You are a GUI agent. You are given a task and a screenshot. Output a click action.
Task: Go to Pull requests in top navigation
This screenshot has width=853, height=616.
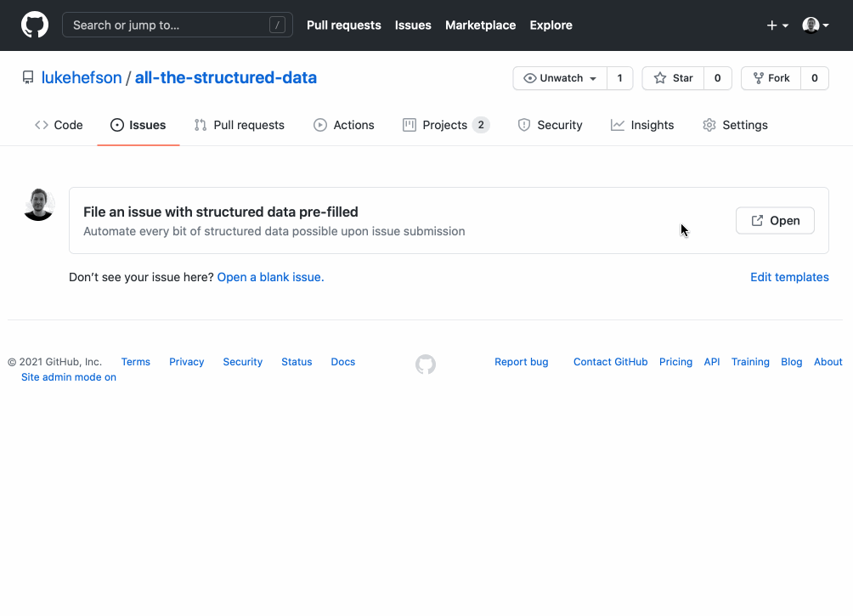(x=343, y=25)
